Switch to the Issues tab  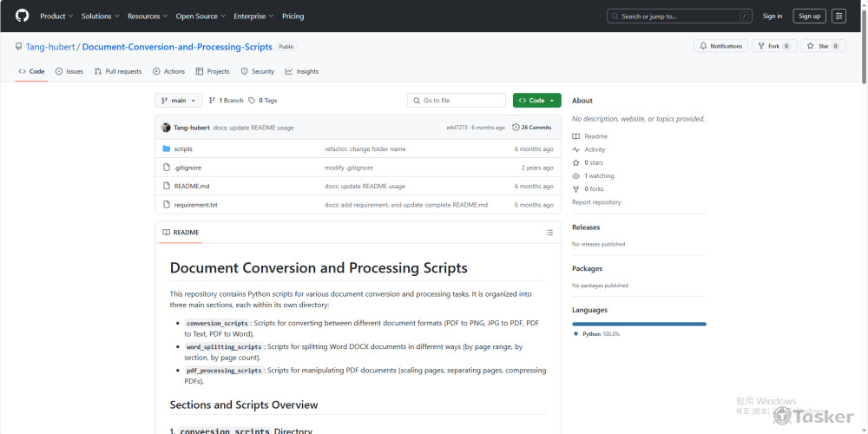(x=69, y=71)
